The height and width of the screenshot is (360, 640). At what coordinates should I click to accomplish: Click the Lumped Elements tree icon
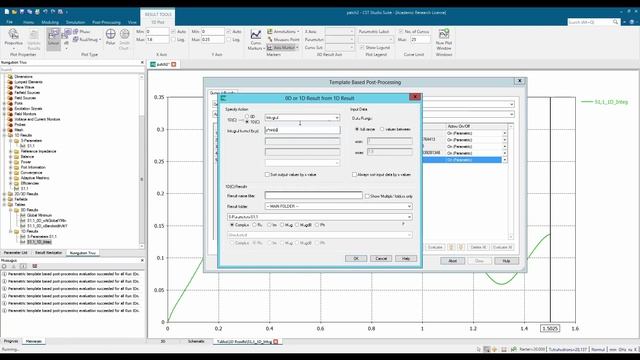(x=10, y=82)
